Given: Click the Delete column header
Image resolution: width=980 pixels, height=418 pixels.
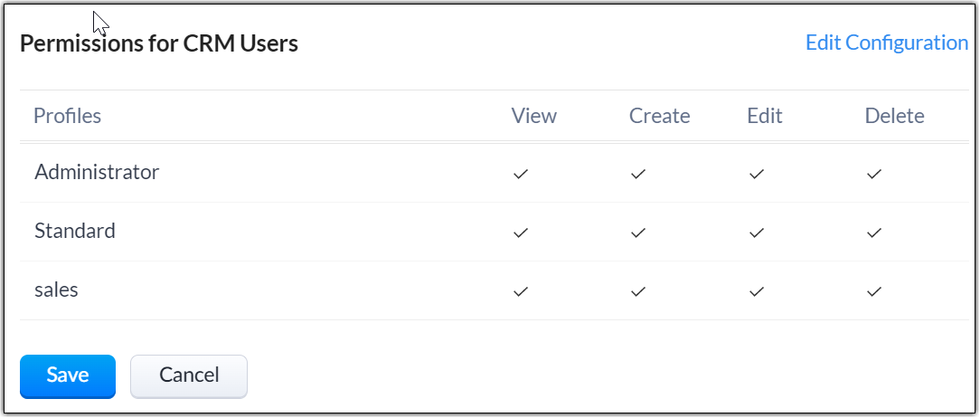Looking at the screenshot, I should point(894,116).
